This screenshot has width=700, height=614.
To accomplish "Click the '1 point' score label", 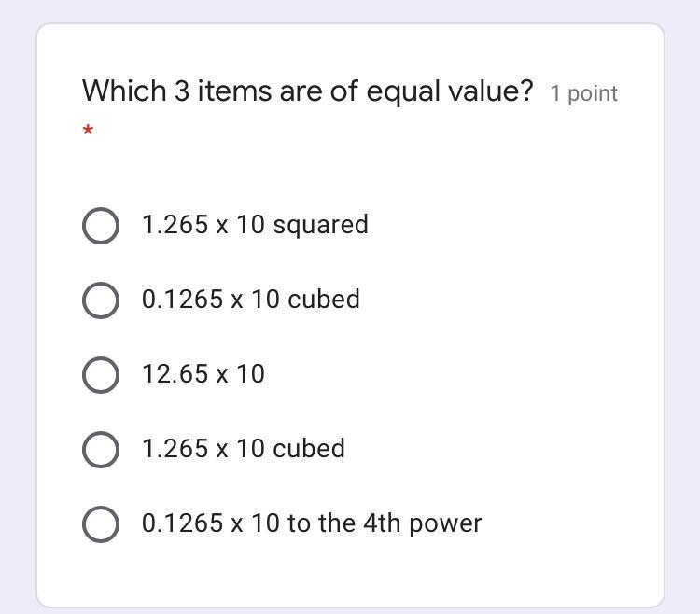I will 583,93.
